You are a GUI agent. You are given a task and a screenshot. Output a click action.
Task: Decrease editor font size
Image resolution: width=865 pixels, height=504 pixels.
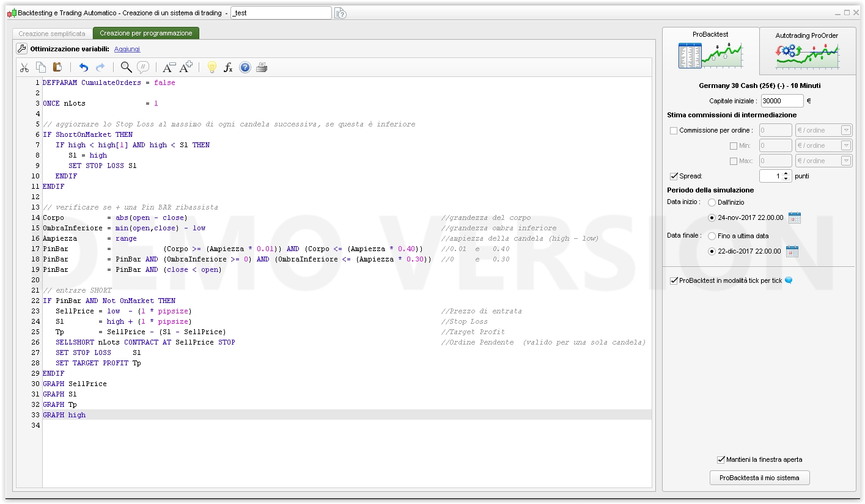click(169, 68)
